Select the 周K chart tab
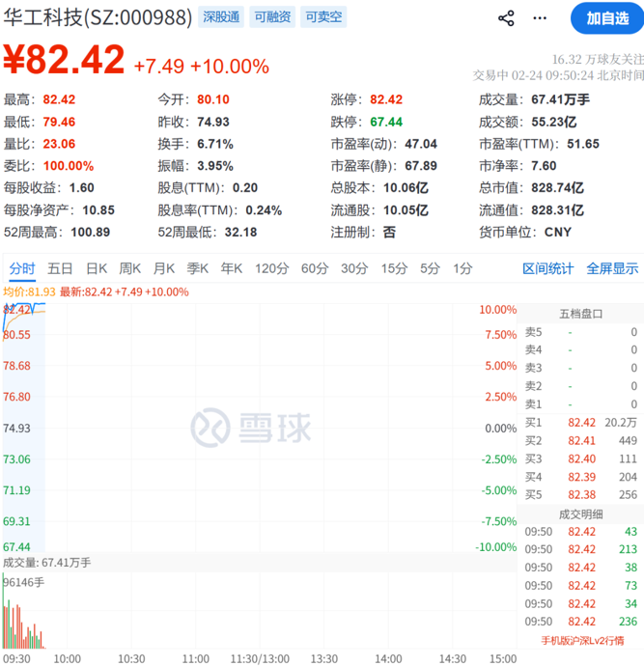The image size is (644, 666). [x=130, y=268]
